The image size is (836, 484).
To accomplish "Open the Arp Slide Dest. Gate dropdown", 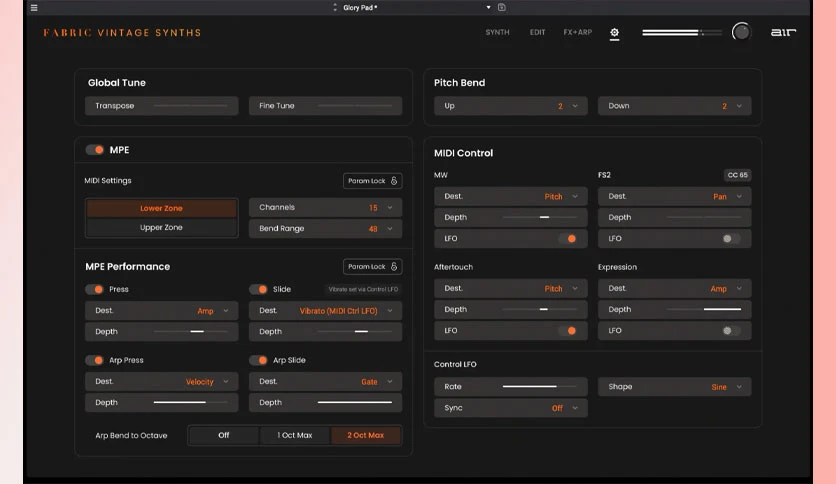I will (x=325, y=382).
